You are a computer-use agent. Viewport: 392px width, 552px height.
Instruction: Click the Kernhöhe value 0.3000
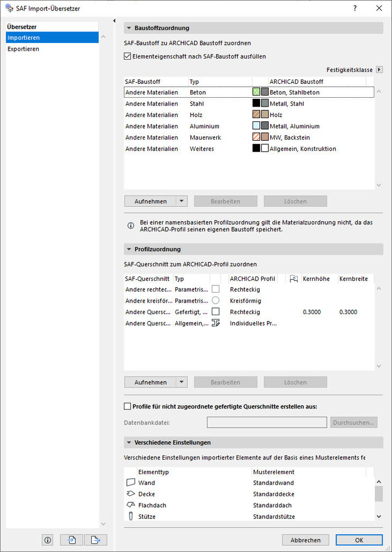pyautogui.click(x=312, y=312)
